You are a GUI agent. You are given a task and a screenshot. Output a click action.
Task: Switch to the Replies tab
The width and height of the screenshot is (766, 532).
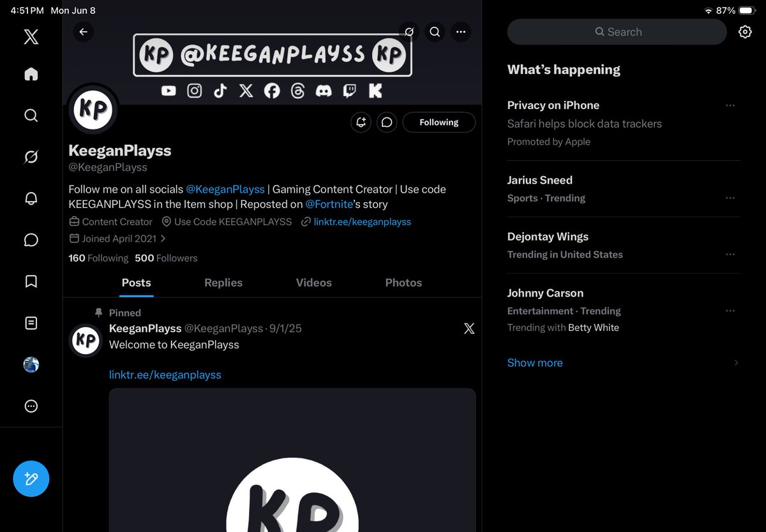(x=223, y=283)
